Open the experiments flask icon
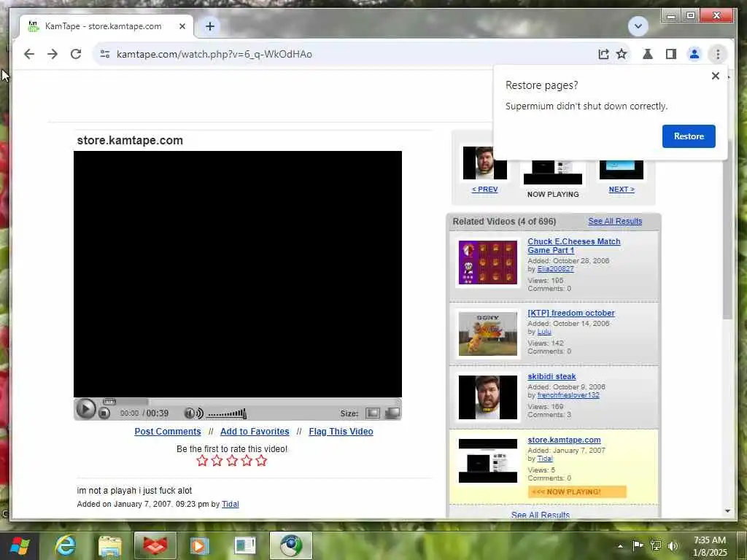The width and height of the screenshot is (747, 560). [648, 54]
